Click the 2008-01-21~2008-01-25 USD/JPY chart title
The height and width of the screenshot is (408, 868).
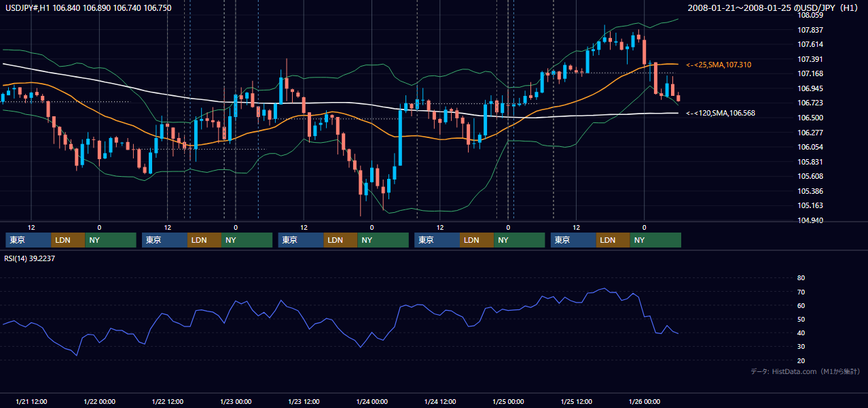(x=774, y=7)
